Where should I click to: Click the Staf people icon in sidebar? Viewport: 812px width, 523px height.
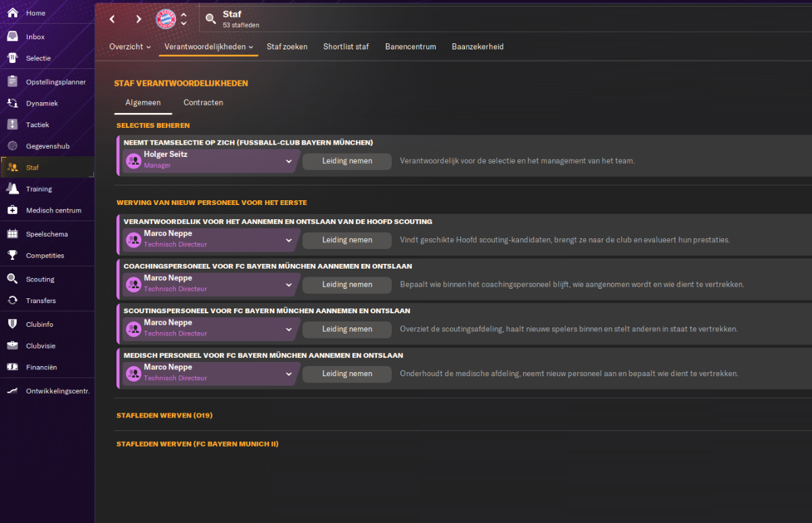tap(12, 167)
